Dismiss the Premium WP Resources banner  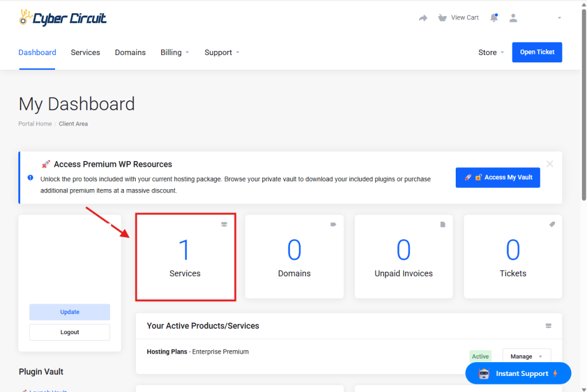[550, 164]
